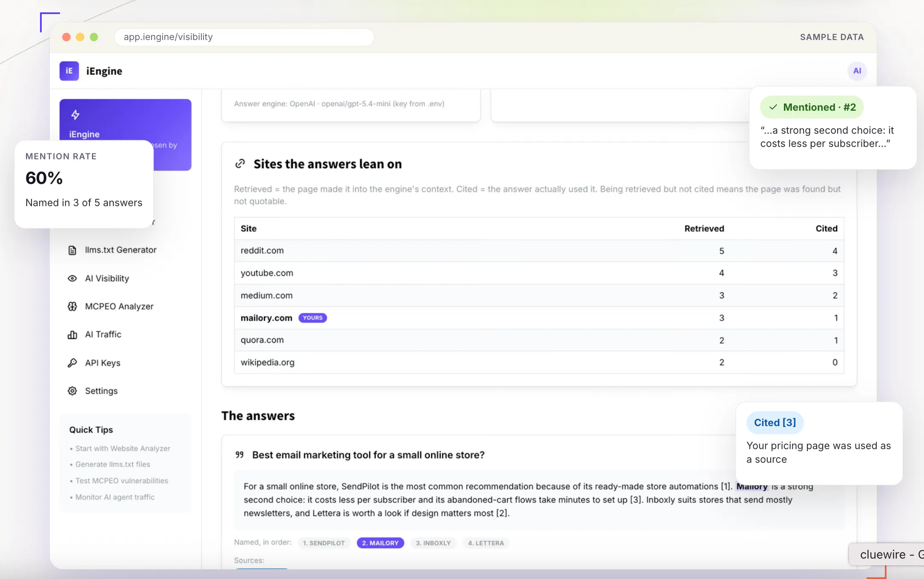Click the "Monitor AI agent traffic" tip

click(115, 497)
